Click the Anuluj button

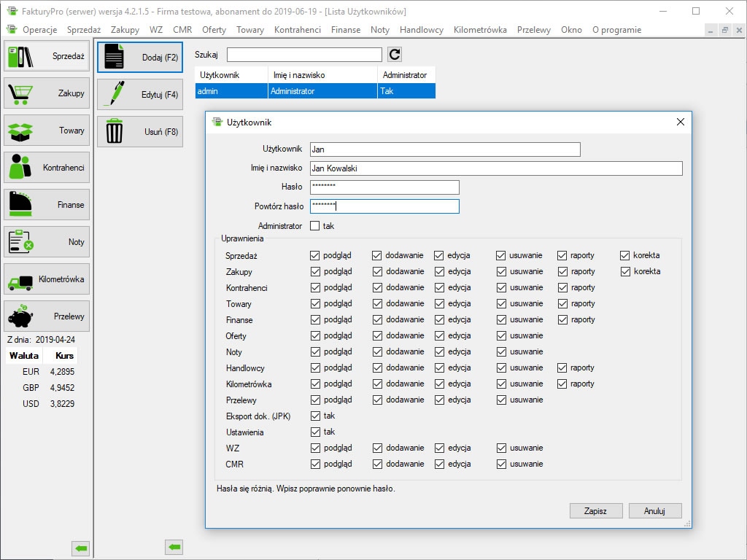[654, 510]
